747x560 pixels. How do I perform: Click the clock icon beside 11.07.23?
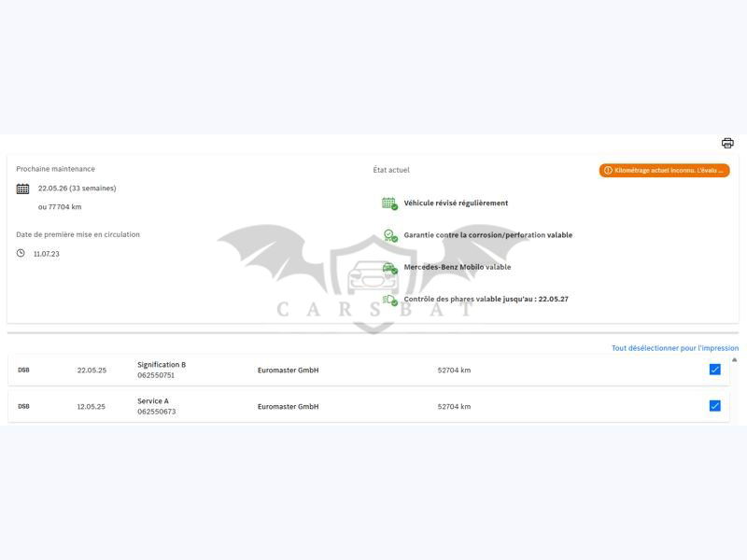pos(21,253)
